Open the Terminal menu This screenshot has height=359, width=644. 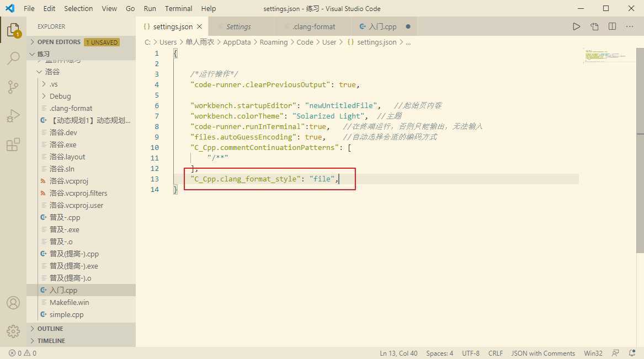(x=179, y=8)
